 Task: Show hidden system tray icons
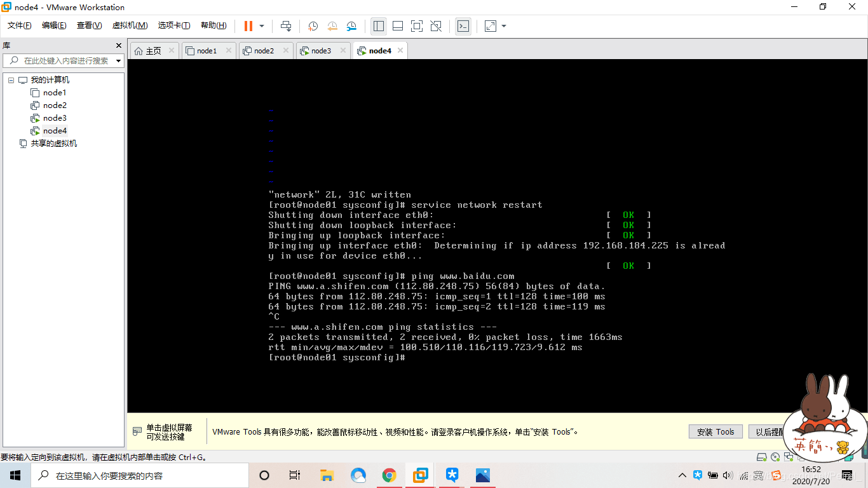tap(682, 475)
